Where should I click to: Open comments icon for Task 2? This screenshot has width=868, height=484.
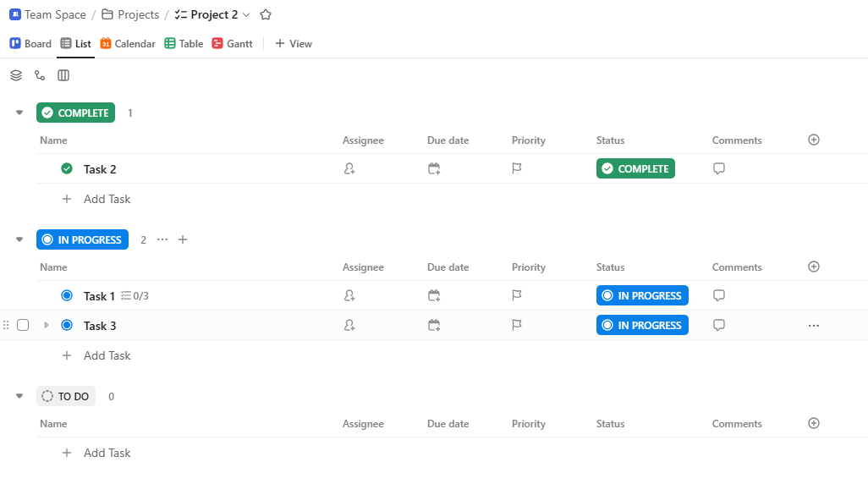click(719, 169)
